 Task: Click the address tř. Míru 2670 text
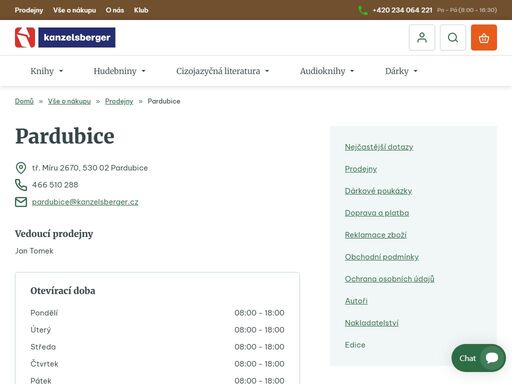tap(90, 168)
